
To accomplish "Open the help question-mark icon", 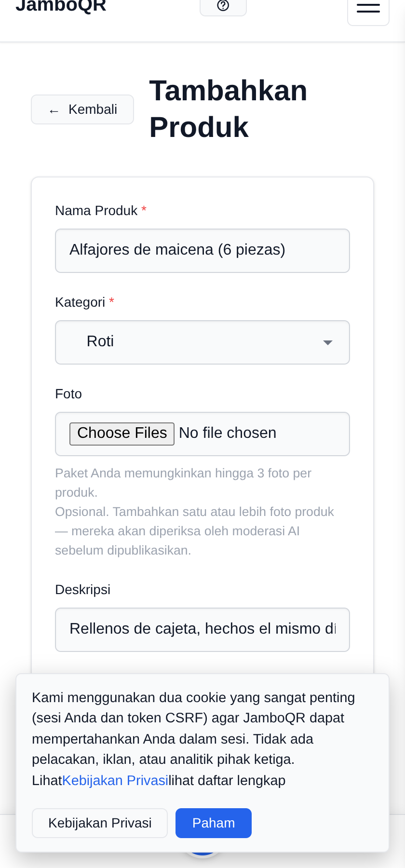I will click(x=223, y=6).
